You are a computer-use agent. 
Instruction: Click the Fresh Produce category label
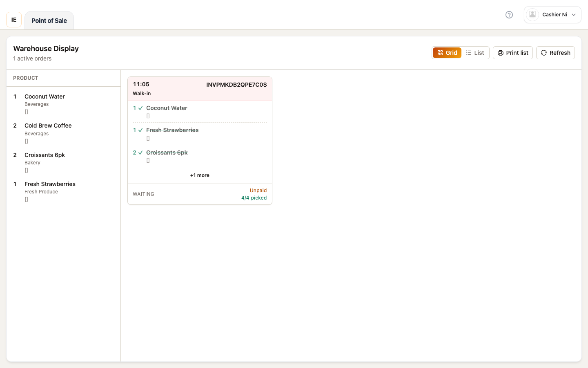[41, 192]
